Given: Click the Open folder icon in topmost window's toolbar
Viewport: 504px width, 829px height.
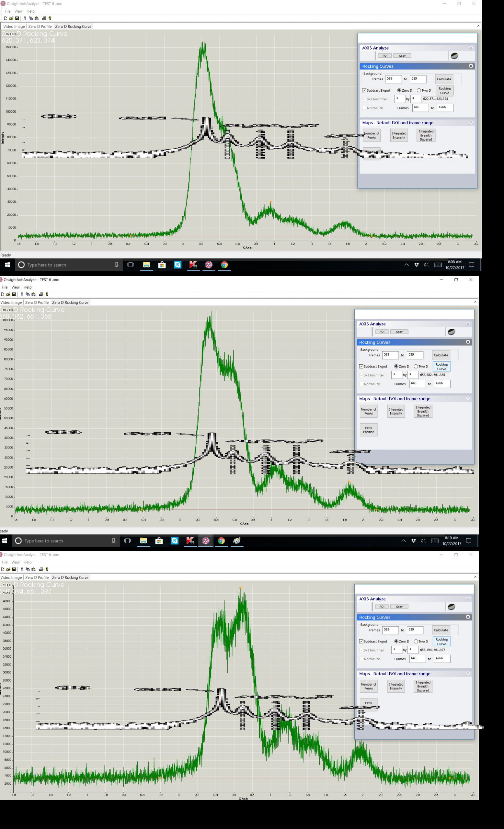Looking at the screenshot, I should click(11, 18).
